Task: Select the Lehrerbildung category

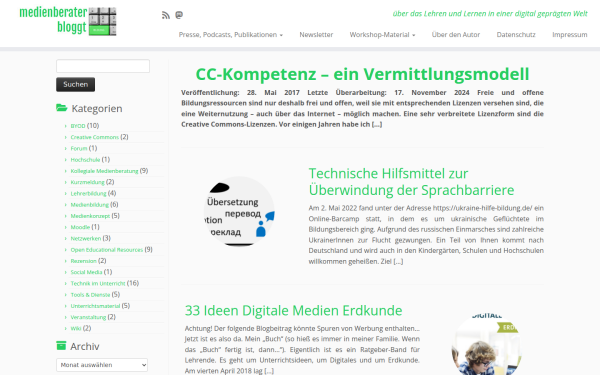Action: pyautogui.click(x=88, y=194)
